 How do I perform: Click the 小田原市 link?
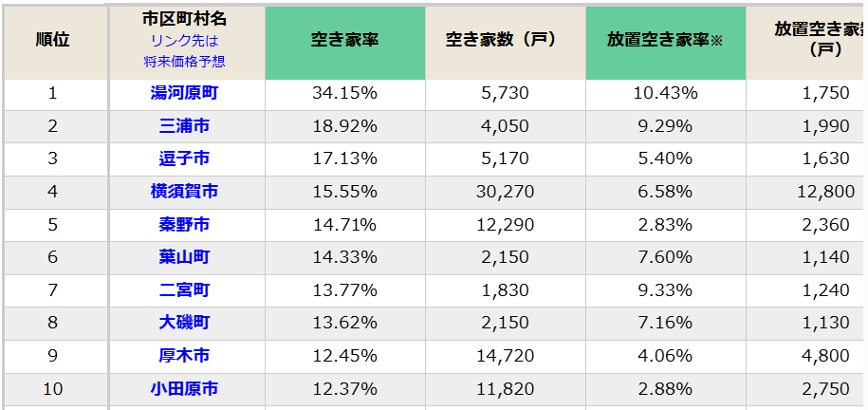click(x=184, y=389)
